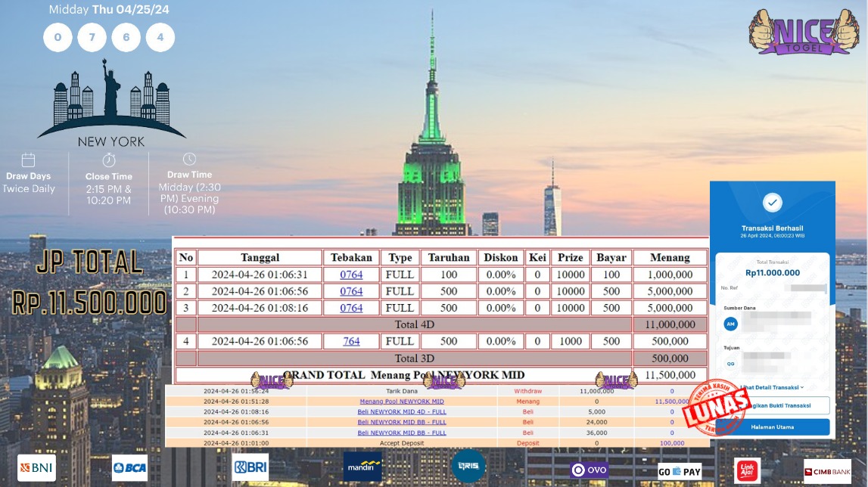868x487 pixels.
Task: Click the Draw Days calendar icon
Action: (28, 160)
